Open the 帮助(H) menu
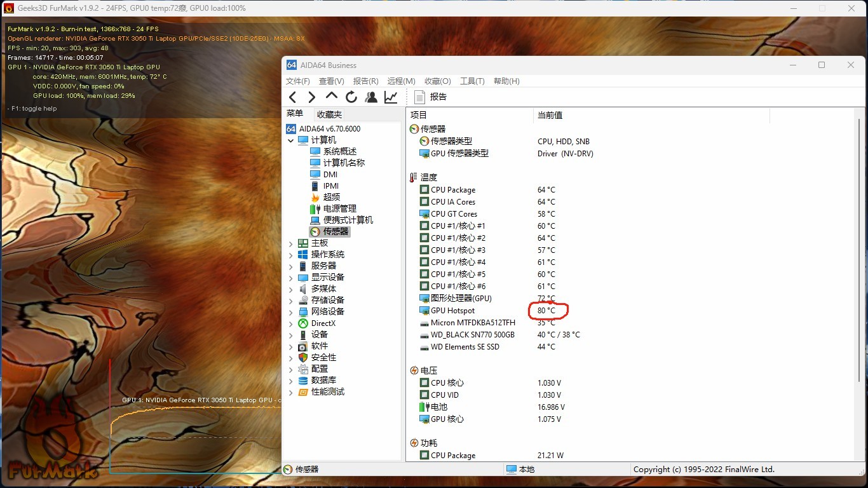Image resolution: width=868 pixels, height=488 pixels. [506, 81]
